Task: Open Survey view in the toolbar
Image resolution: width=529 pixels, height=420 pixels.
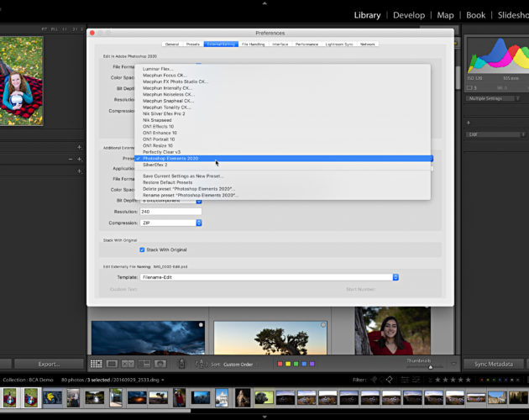Action: 144,364
